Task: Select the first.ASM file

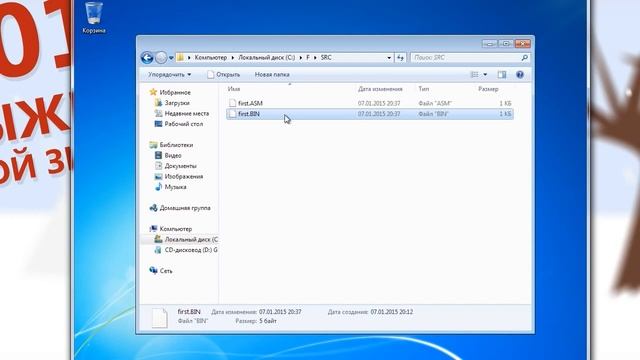Action: click(x=370, y=103)
